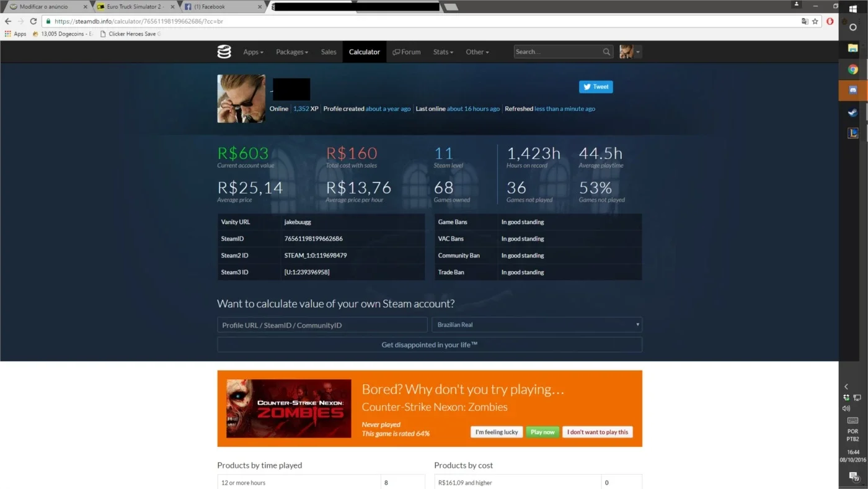
Task: Switch to the Euro Truck Simulator 2 tab
Action: (135, 7)
